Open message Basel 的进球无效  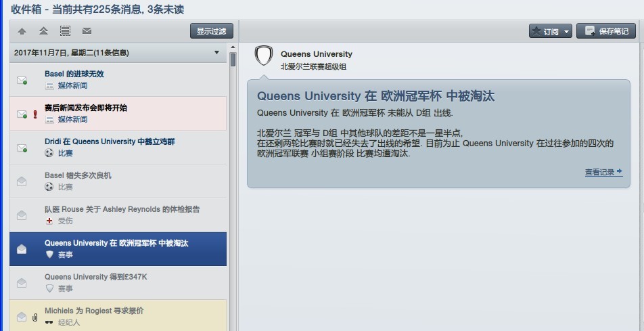pos(118,80)
